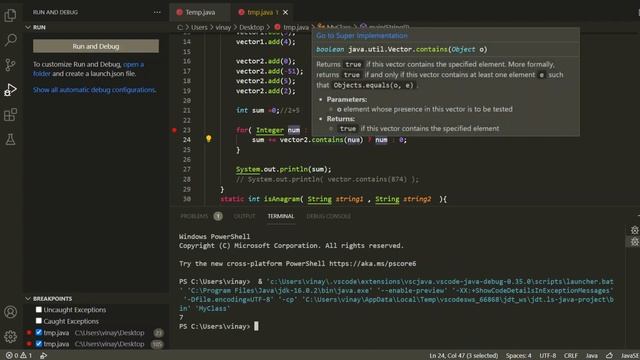Image resolution: width=640 pixels, height=360 pixels.
Task: Click the PROBLEMS count badge
Action: pos(218,216)
